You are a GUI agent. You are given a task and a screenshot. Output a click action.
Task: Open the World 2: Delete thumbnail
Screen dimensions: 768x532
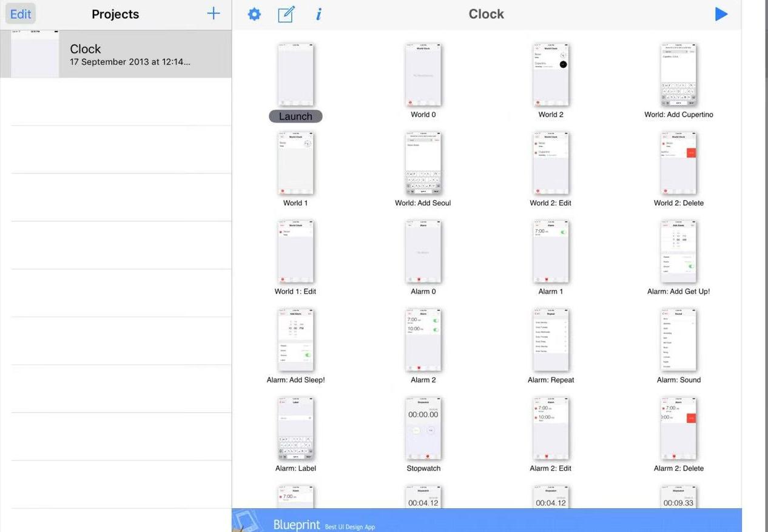click(x=678, y=163)
